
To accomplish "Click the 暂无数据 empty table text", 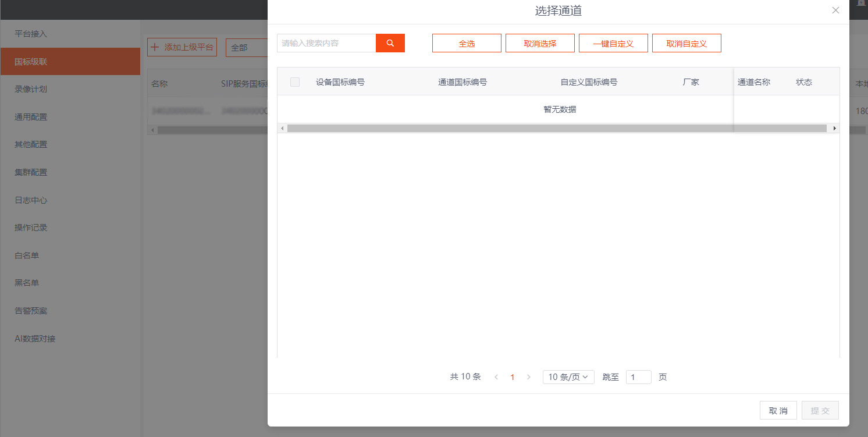I will 560,109.
